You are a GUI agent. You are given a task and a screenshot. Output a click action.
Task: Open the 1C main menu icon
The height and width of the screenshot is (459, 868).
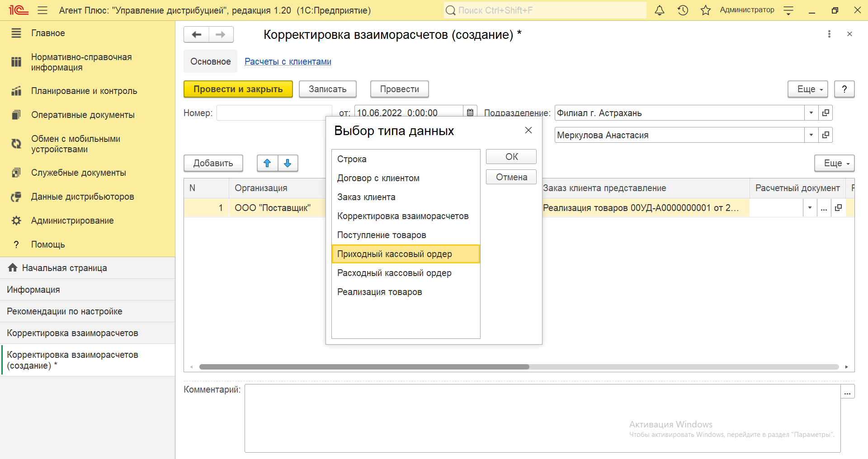pyautogui.click(x=18, y=10)
